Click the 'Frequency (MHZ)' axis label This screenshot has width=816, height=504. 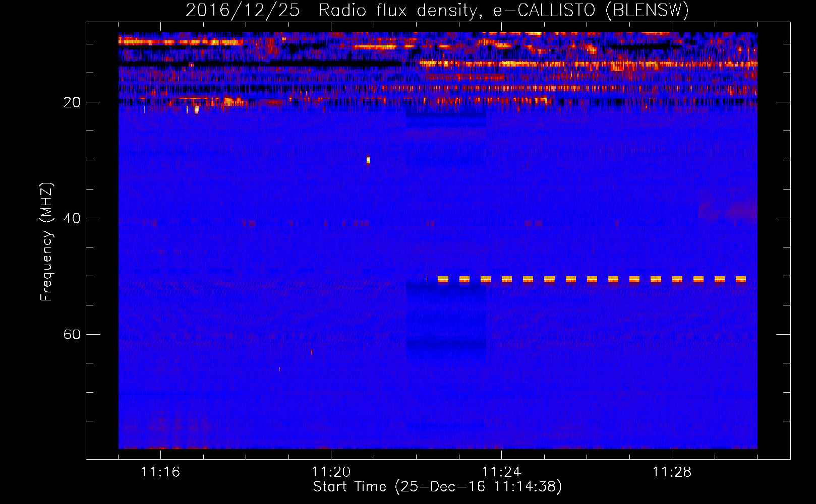[x=46, y=242]
